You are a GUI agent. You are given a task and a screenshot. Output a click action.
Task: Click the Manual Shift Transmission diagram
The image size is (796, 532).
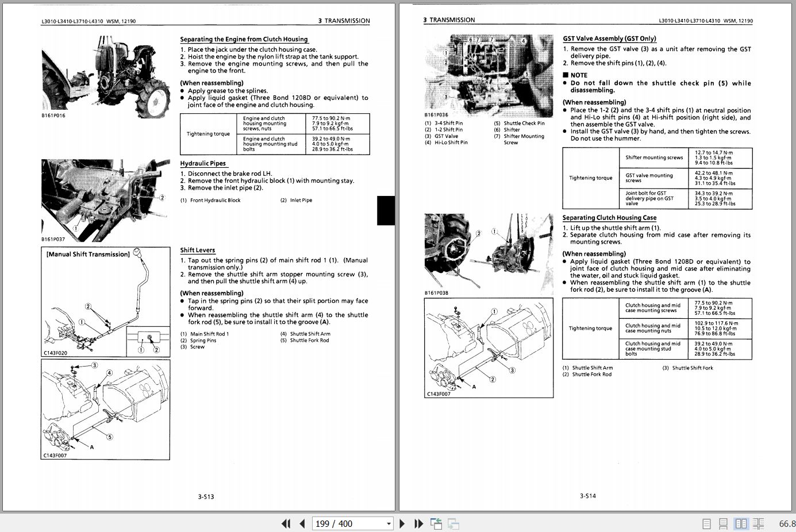pyautogui.click(x=105, y=302)
